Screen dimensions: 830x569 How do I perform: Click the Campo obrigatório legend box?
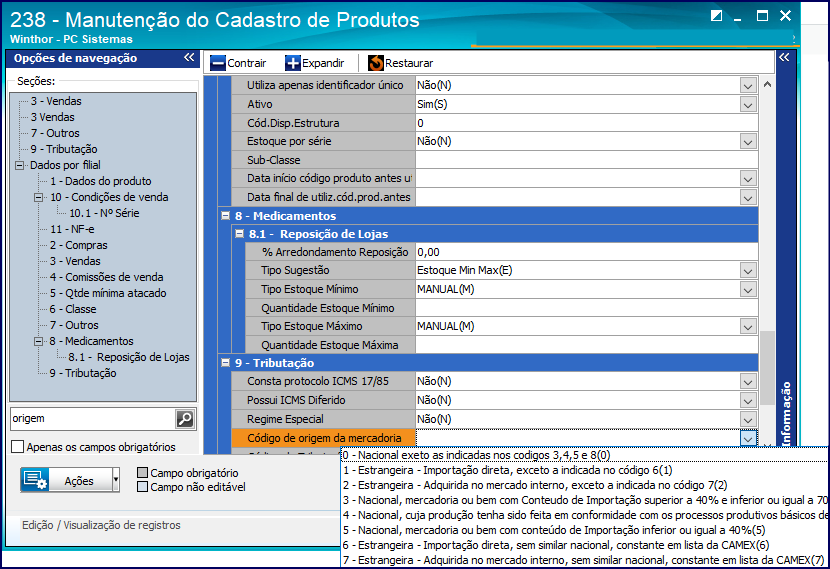click(142, 473)
